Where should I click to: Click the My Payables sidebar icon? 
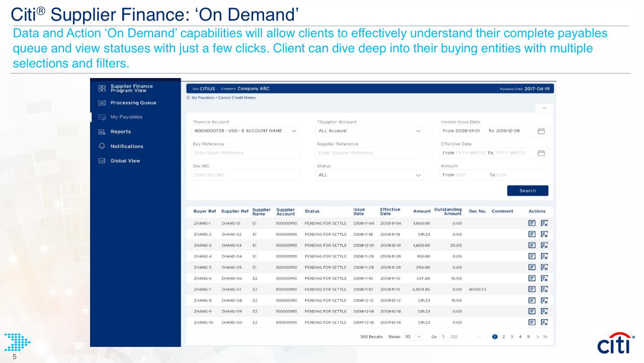pyautogui.click(x=102, y=117)
